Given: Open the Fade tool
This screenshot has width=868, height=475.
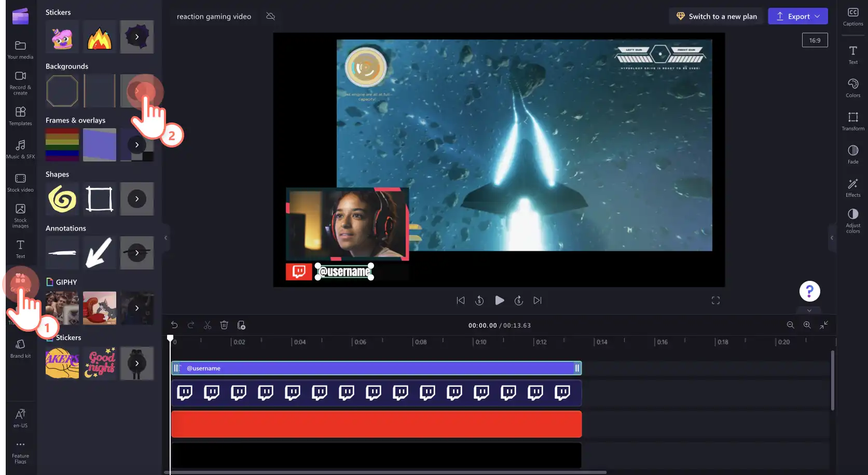Looking at the screenshot, I should pyautogui.click(x=852, y=154).
